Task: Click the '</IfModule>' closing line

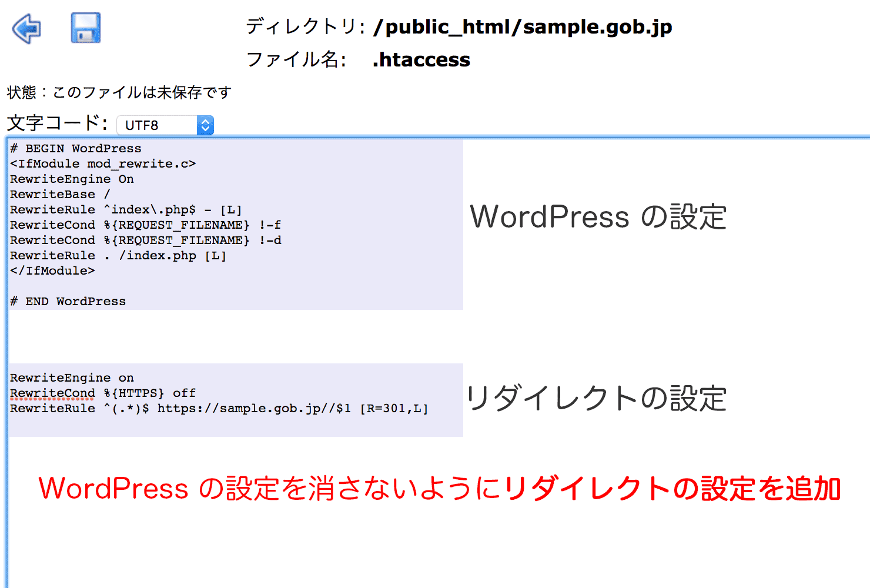Action: click(52, 270)
